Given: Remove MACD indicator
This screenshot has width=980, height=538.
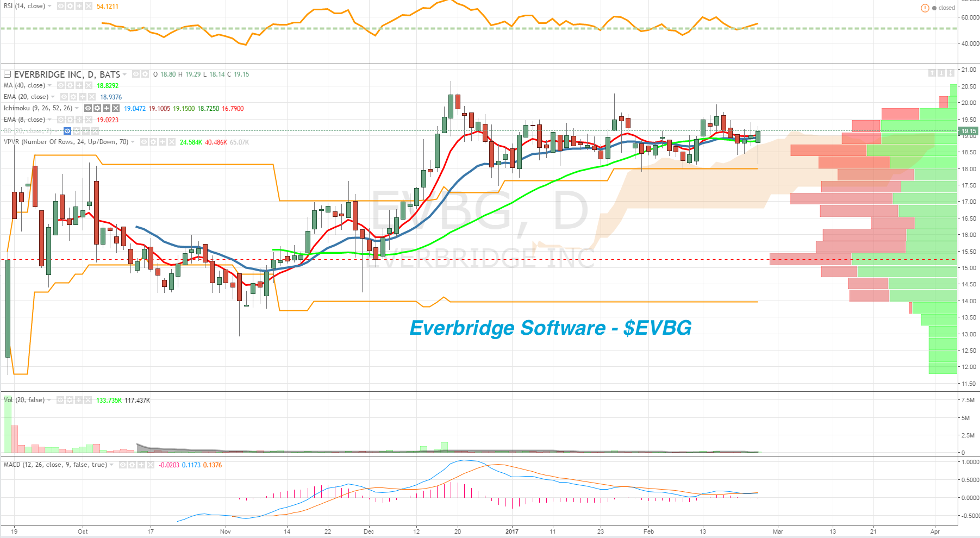Looking at the screenshot, I should coord(151,465).
